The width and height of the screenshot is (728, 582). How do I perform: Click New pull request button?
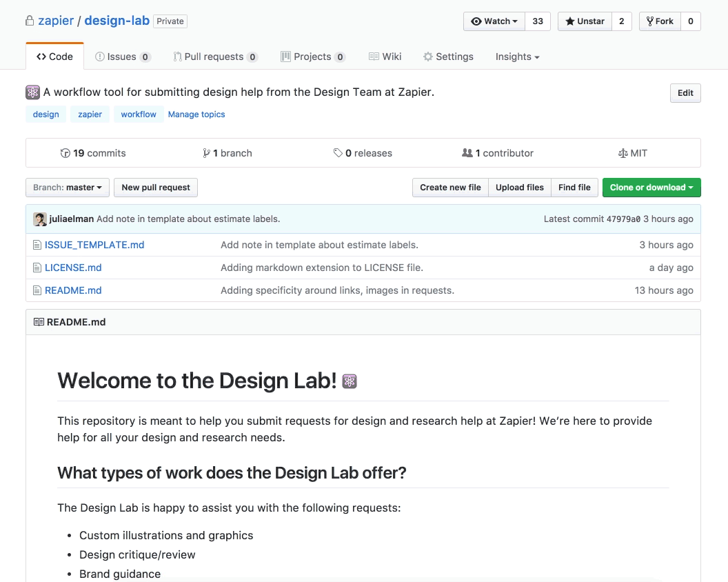pyautogui.click(x=156, y=188)
